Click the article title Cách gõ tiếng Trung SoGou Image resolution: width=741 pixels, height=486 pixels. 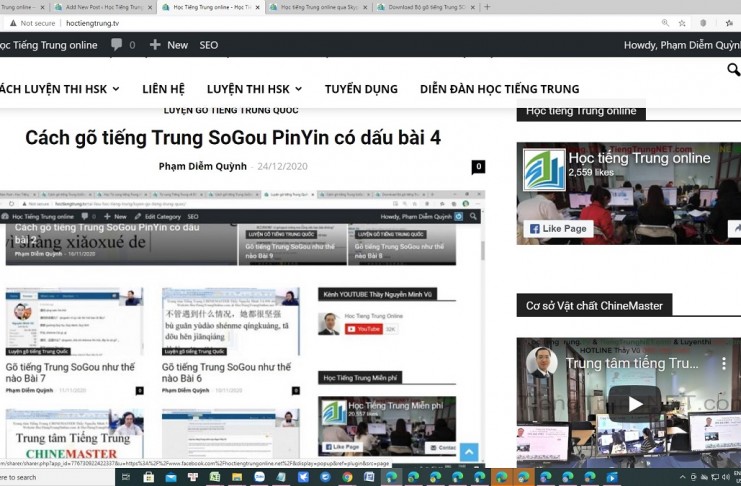(x=233, y=138)
